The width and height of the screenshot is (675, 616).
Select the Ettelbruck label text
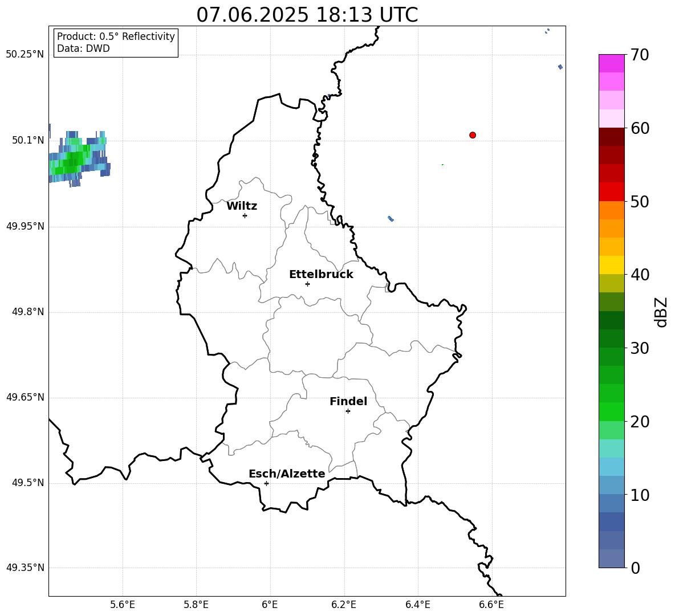[321, 275]
